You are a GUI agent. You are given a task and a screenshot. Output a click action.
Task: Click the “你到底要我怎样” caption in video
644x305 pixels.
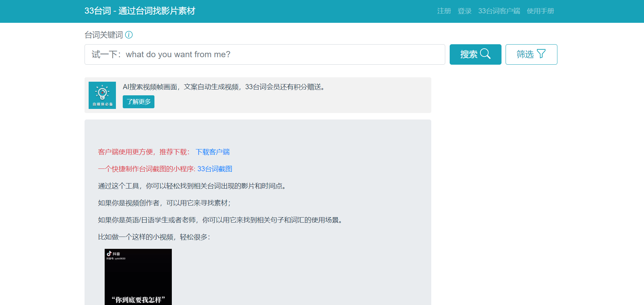click(138, 300)
